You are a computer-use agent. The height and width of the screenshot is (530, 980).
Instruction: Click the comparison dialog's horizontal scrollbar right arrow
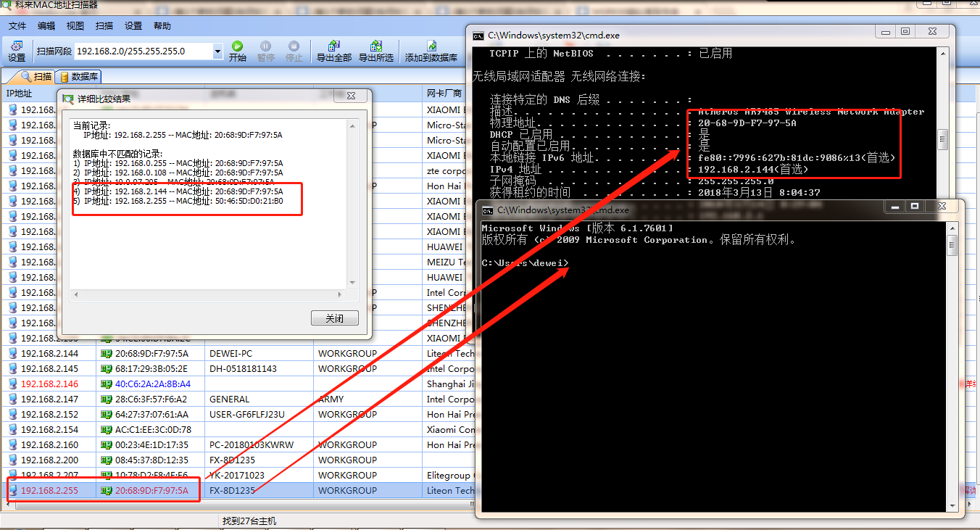pyautogui.click(x=340, y=294)
